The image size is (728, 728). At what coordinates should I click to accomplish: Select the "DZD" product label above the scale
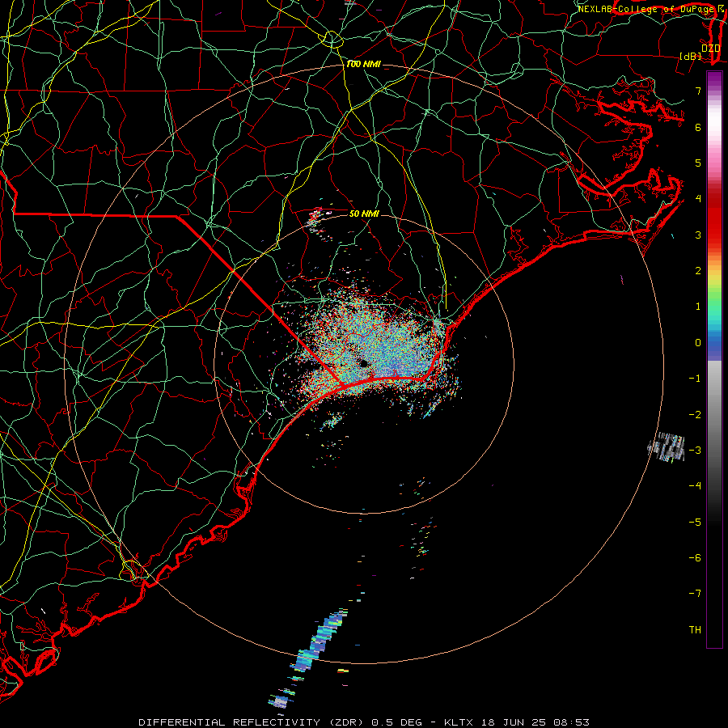point(711,48)
